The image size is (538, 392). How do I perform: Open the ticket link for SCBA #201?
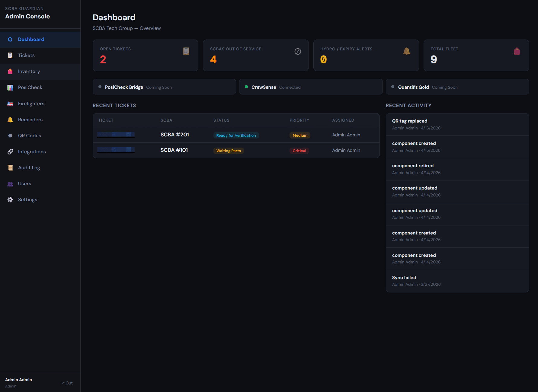tap(116, 135)
